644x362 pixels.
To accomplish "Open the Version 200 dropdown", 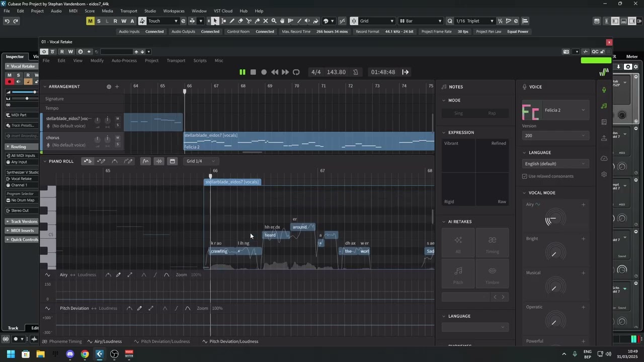I will coord(555,136).
